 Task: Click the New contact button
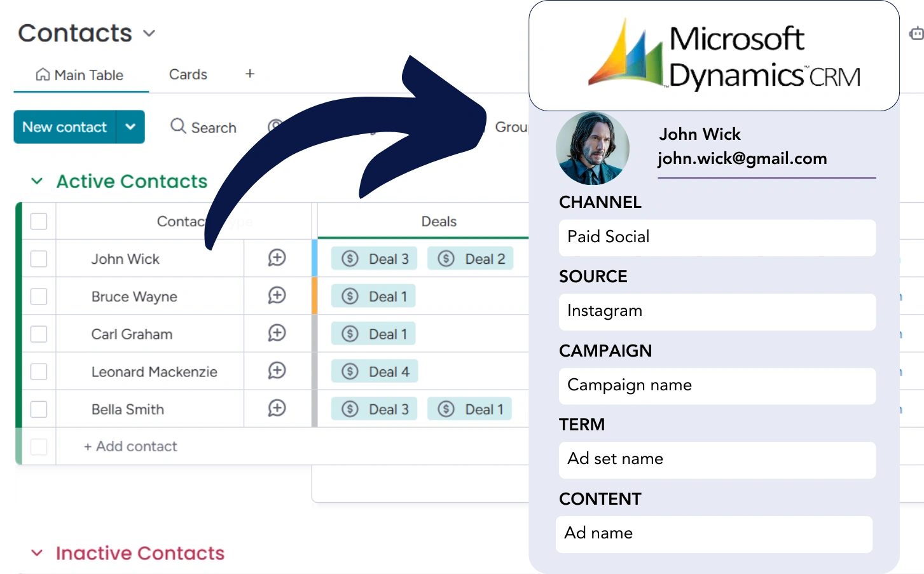point(64,126)
